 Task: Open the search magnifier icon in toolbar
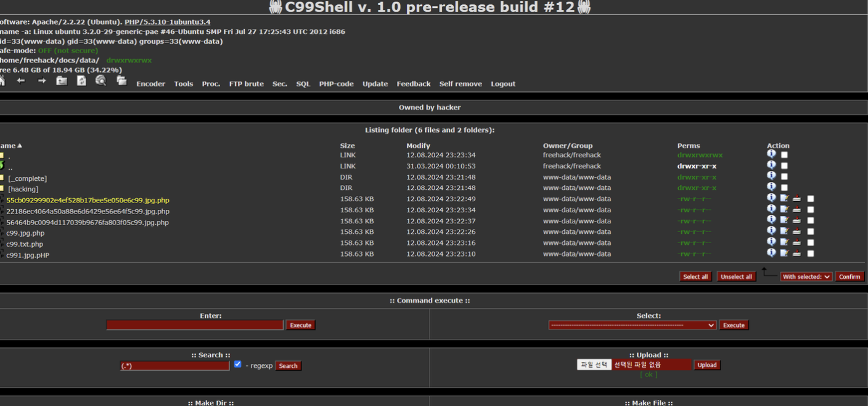[101, 81]
